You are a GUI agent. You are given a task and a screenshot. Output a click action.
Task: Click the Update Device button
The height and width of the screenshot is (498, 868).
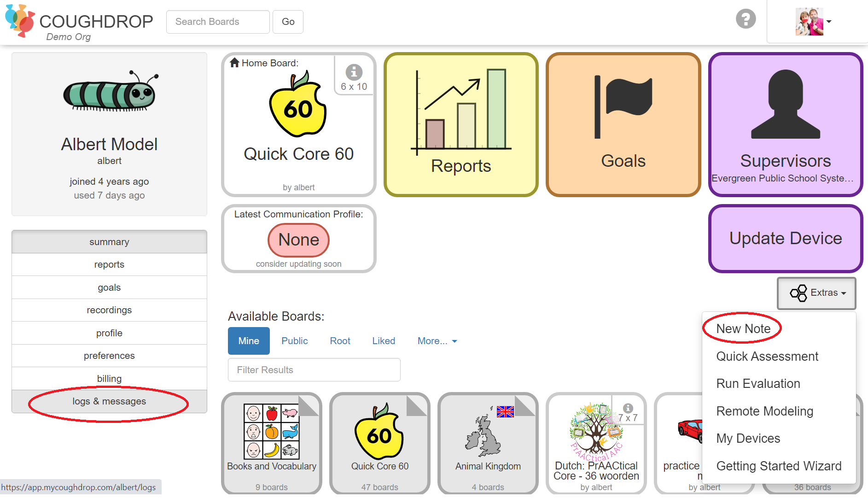[786, 239]
